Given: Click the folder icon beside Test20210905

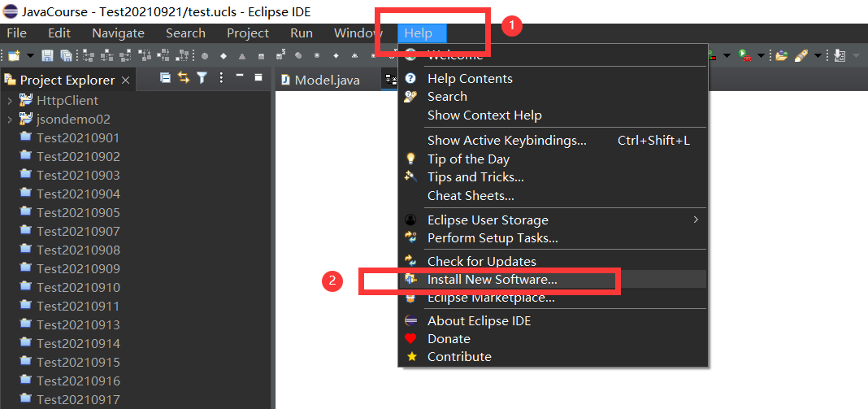Looking at the screenshot, I should [25, 212].
